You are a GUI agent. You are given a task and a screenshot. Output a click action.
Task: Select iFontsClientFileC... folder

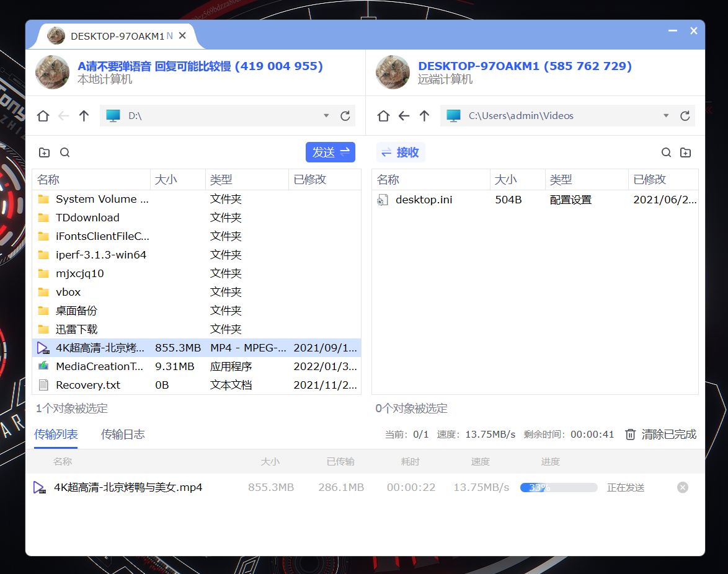click(197, 236)
